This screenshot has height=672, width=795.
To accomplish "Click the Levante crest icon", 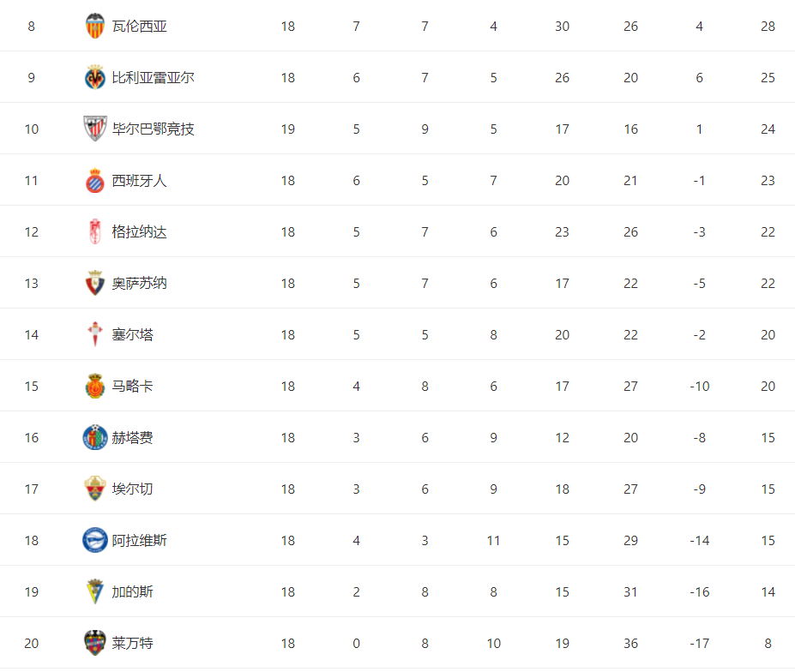I will point(95,643).
